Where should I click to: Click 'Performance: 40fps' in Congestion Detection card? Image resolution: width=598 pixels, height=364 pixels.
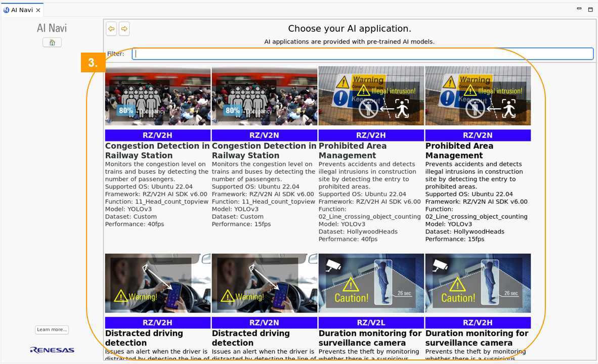[x=135, y=224]
